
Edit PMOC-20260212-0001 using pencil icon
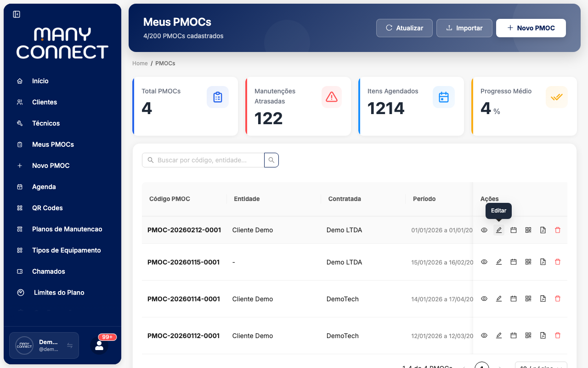click(x=499, y=230)
